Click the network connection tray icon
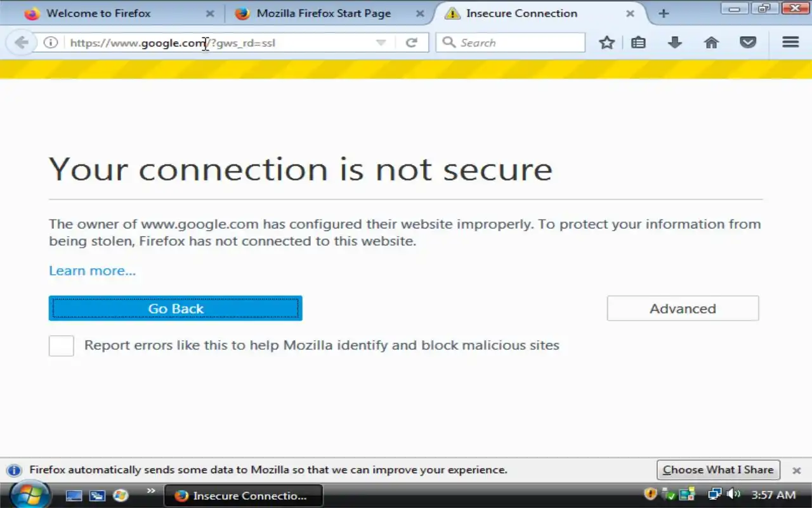The image size is (812, 508). coord(715,494)
